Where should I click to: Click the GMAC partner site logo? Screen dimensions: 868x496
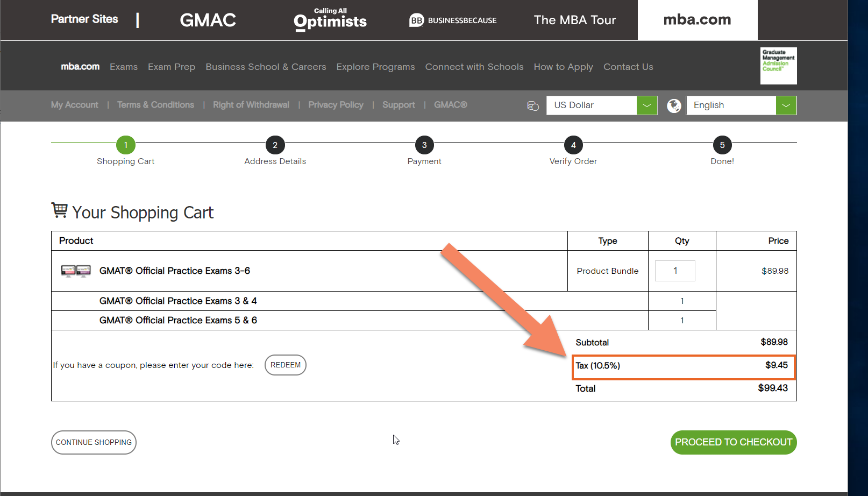tap(208, 20)
